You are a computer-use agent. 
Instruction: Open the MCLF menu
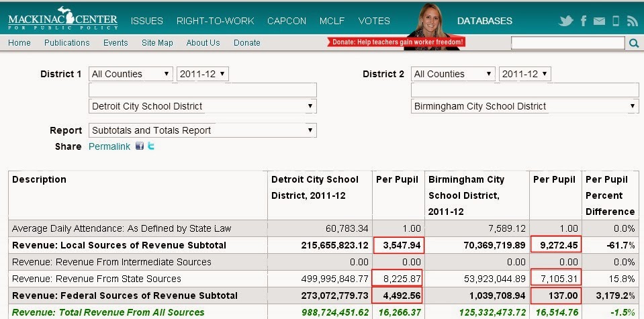pos(332,21)
